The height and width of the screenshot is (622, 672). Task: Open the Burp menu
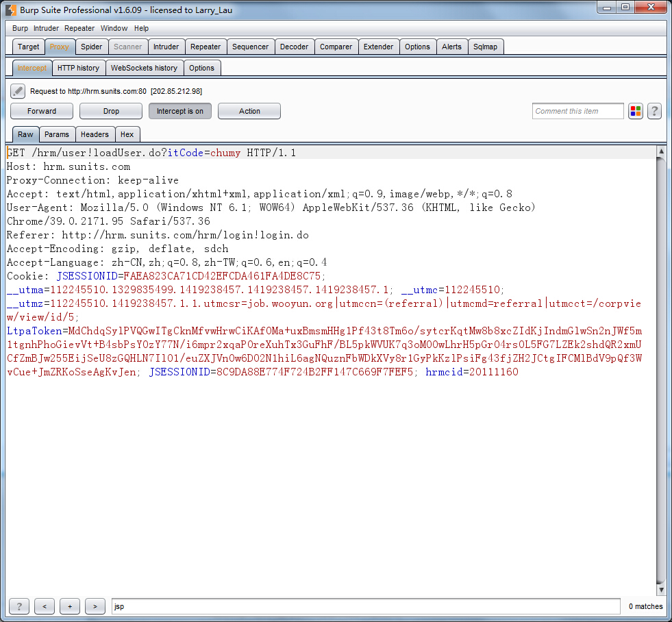pyautogui.click(x=20, y=28)
